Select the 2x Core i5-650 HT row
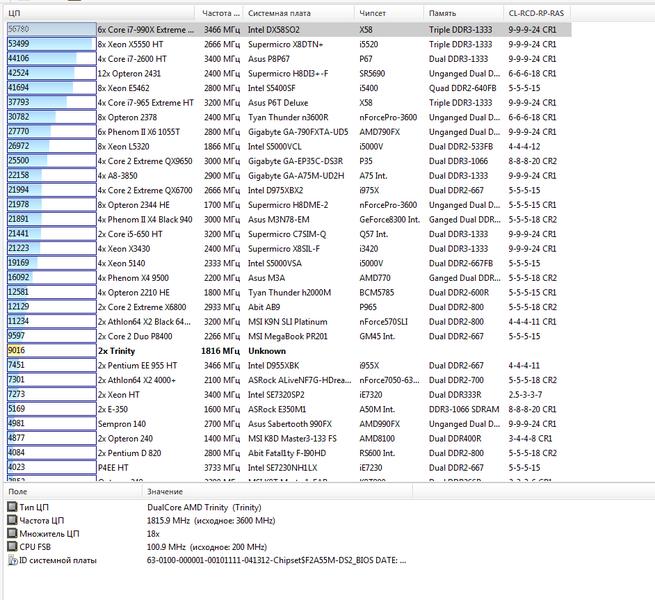The height and width of the screenshot is (600, 655). click(x=289, y=234)
